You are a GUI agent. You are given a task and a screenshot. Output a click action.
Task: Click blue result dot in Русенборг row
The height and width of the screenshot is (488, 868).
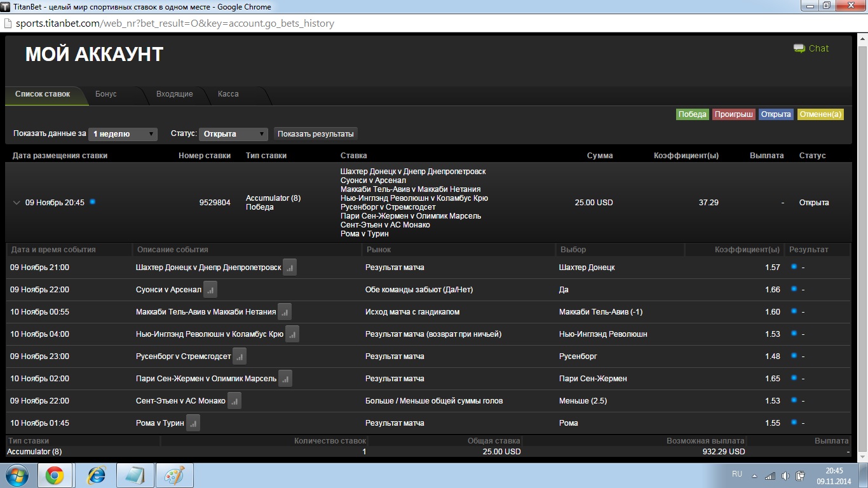click(x=794, y=356)
